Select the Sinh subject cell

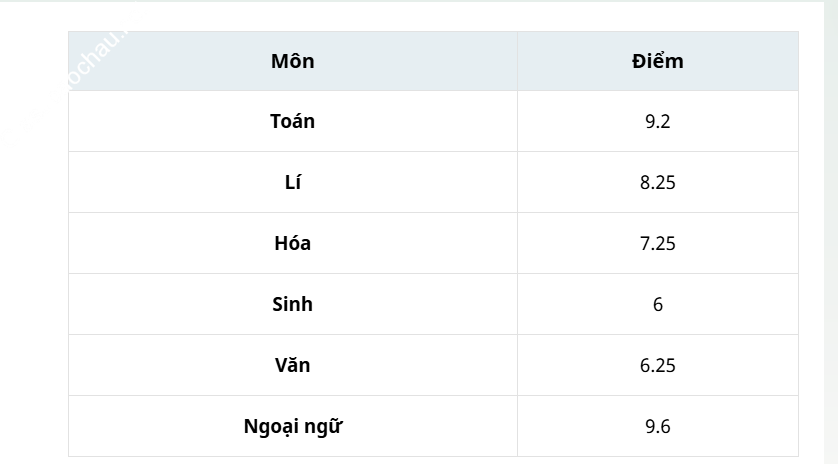(x=292, y=305)
